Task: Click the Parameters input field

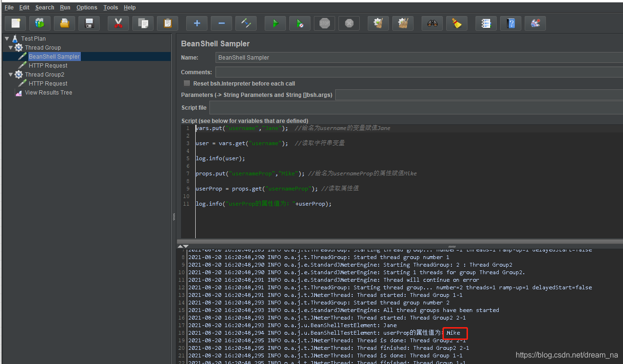Action: tap(479, 95)
